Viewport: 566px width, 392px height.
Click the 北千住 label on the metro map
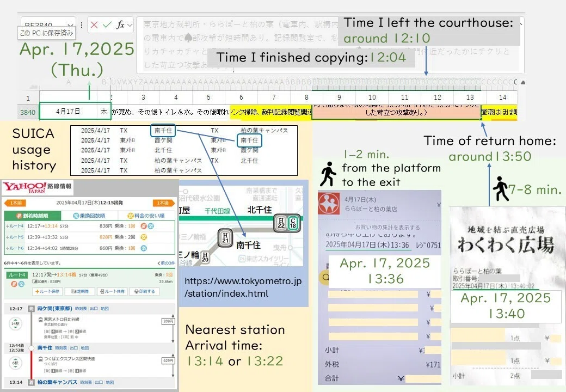click(259, 210)
